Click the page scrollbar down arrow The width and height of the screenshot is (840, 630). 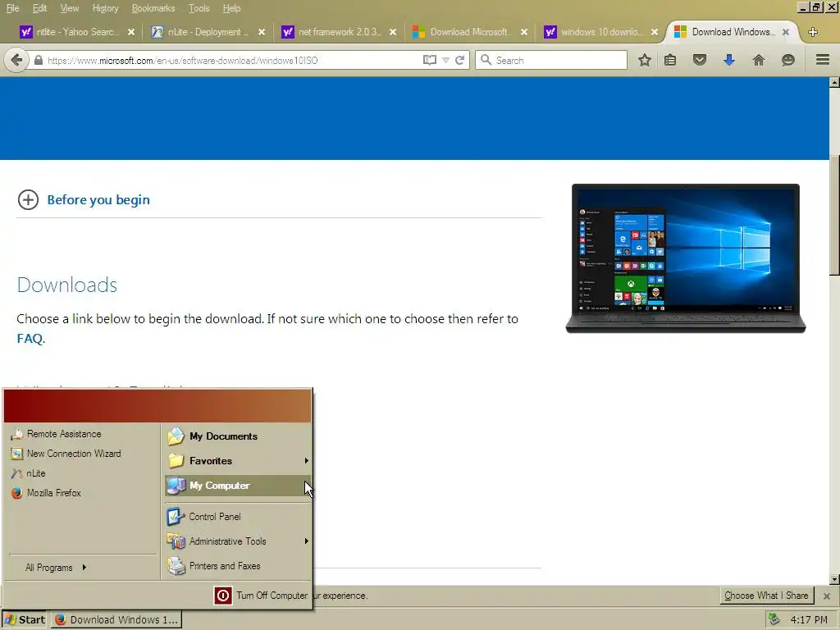point(834,579)
